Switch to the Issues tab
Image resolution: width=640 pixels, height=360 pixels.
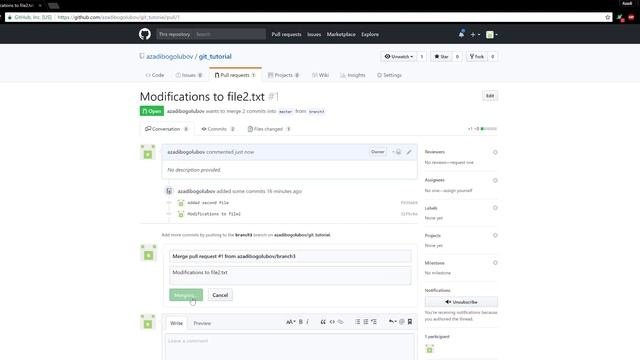coord(189,75)
